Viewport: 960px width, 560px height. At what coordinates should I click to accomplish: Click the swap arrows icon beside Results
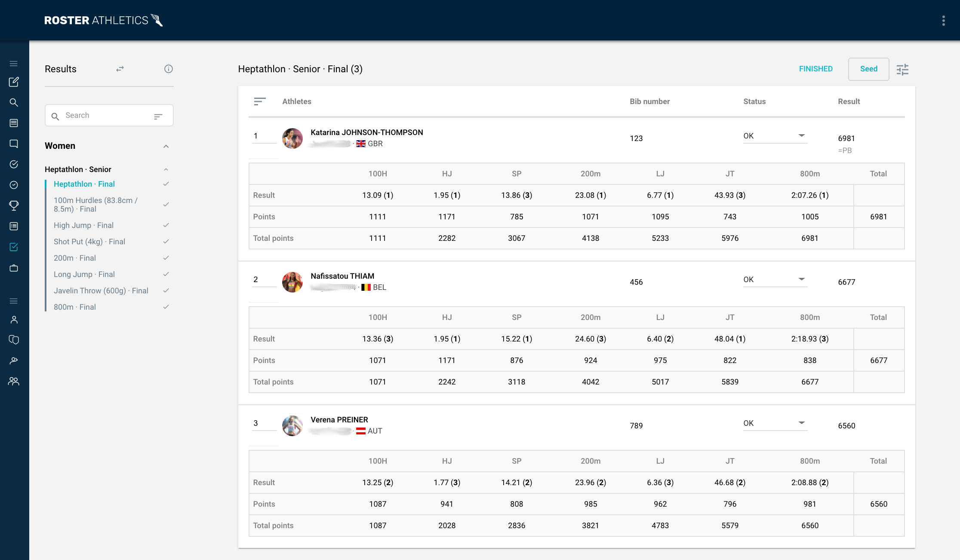120,69
